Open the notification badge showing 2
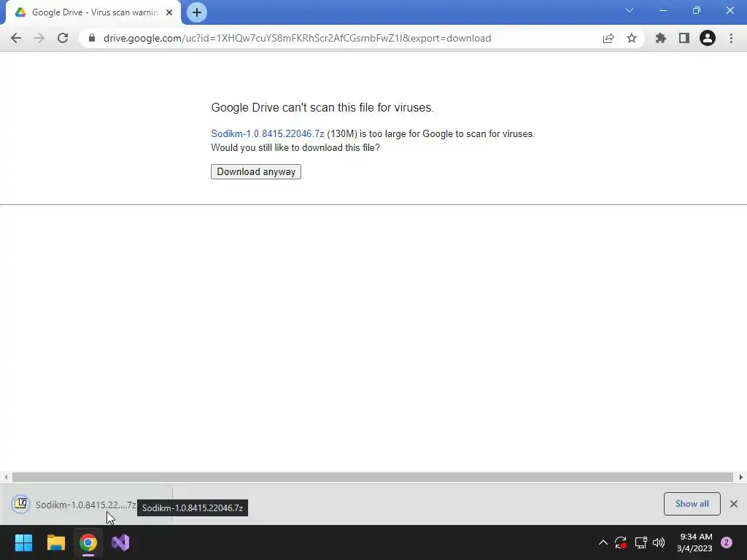The width and height of the screenshot is (747, 560). click(x=727, y=542)
